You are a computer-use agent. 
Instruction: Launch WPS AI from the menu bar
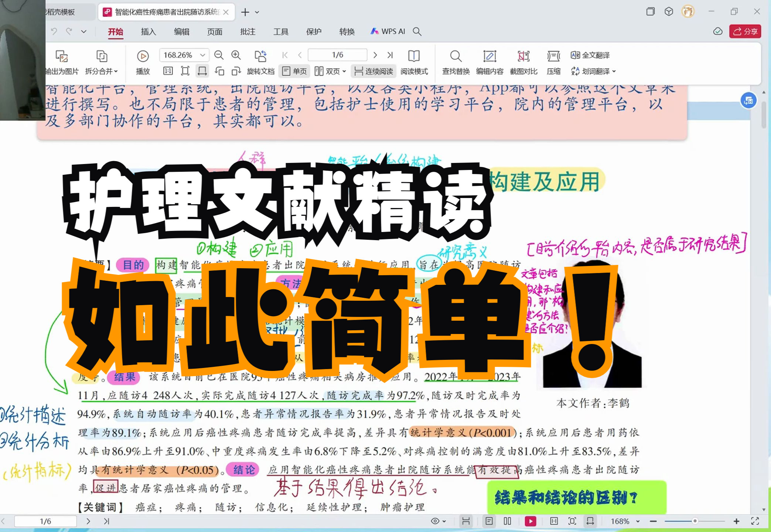[388, 31]
